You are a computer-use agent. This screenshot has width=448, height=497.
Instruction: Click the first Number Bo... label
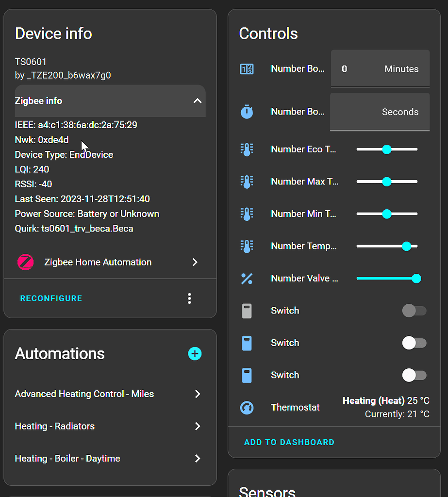pos(298,68)
